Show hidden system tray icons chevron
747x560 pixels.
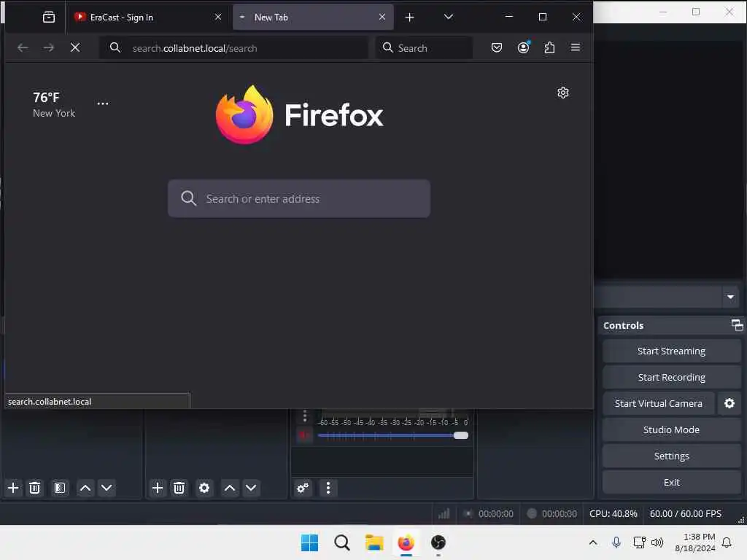coord(592,542)
